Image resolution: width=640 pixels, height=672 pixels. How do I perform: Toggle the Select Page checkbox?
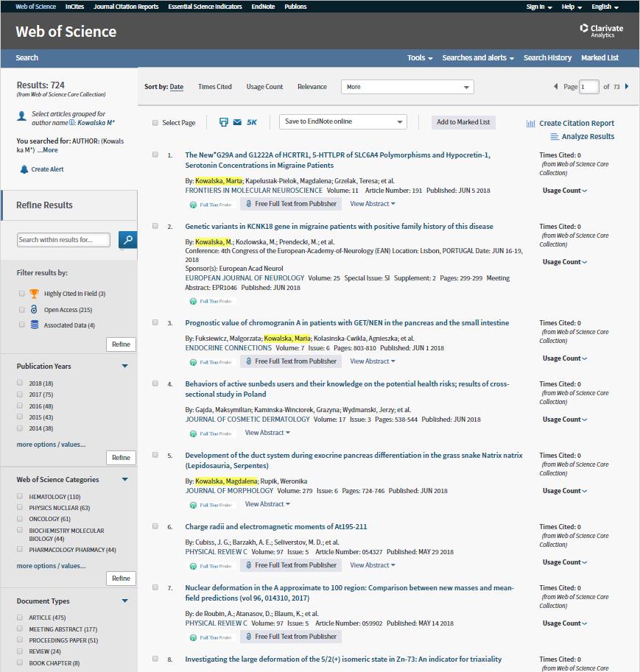pyautogui.click(x=155, y=123)
